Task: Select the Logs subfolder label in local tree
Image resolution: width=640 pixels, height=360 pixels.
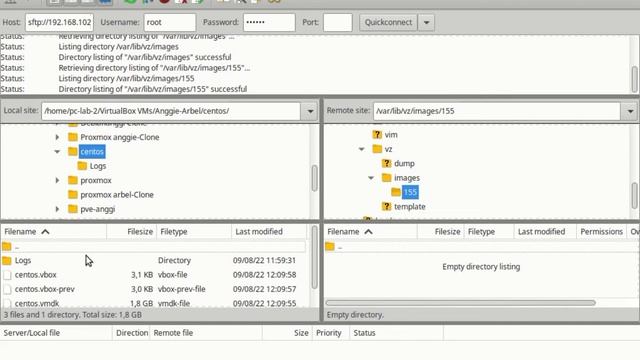Action: (98, 166)
